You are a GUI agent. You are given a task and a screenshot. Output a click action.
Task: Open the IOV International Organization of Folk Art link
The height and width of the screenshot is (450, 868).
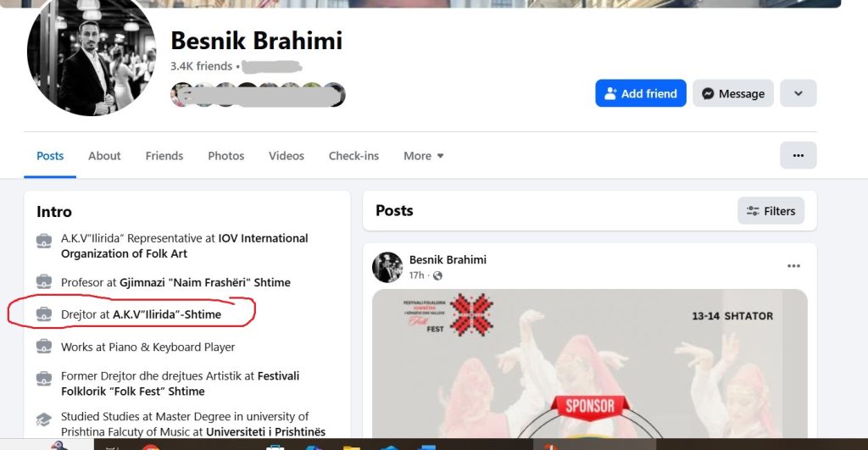tap(184, 246)
